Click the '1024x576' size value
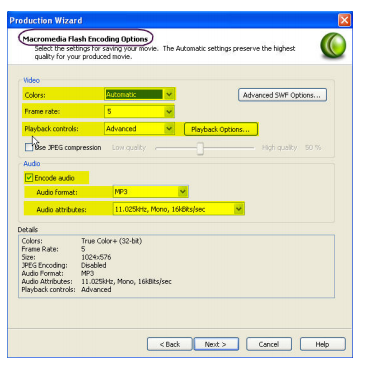Image resolution: width=376 pixels, height=371 pixels. pos(96,257)
